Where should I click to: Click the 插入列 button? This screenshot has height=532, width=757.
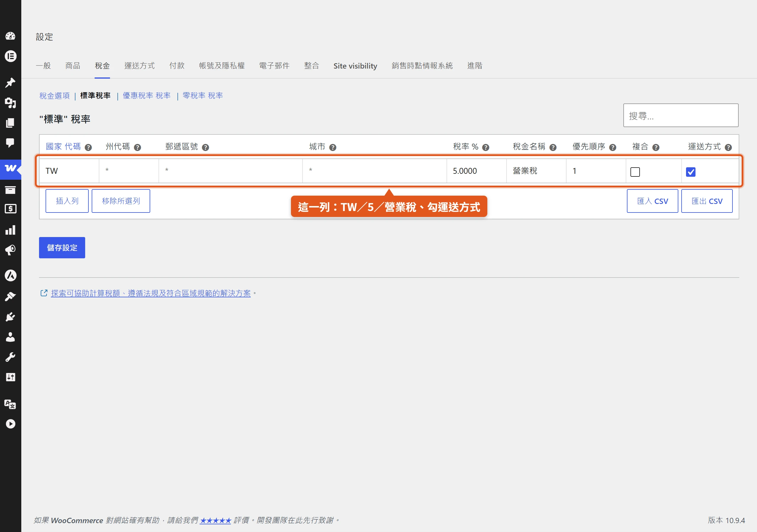(x=67, y=201)
